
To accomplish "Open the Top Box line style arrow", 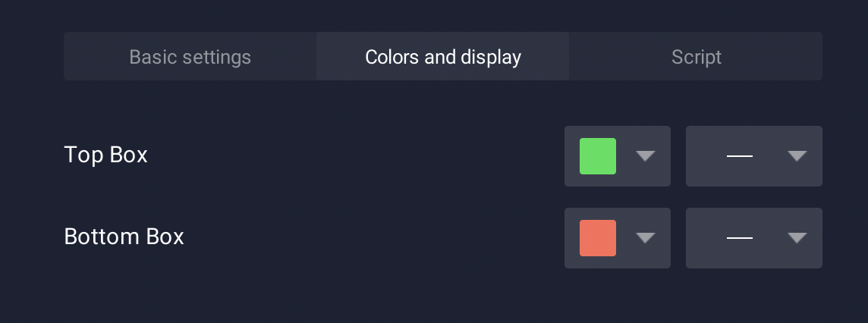I will click(797, 156).
